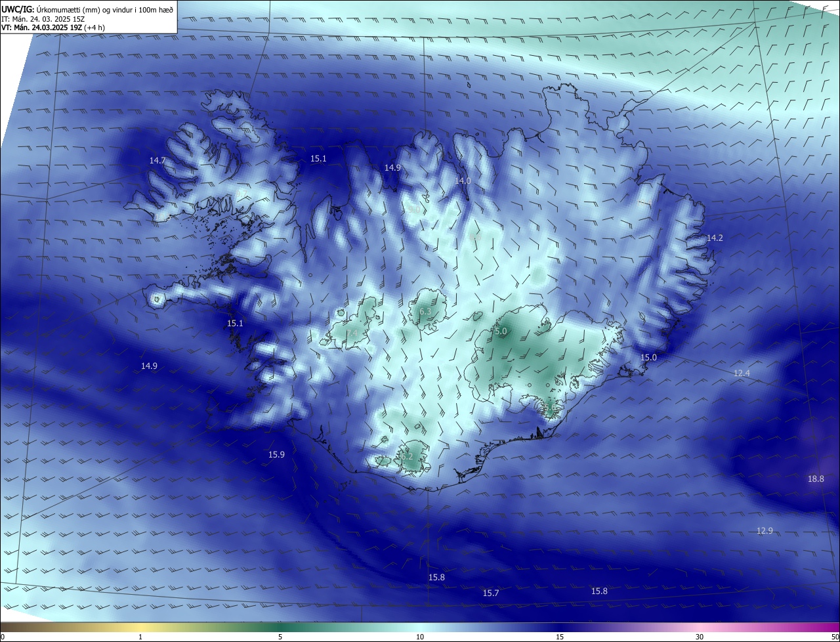
Task: Click the 14.0 value label on the map
Action: pos(463,181)
